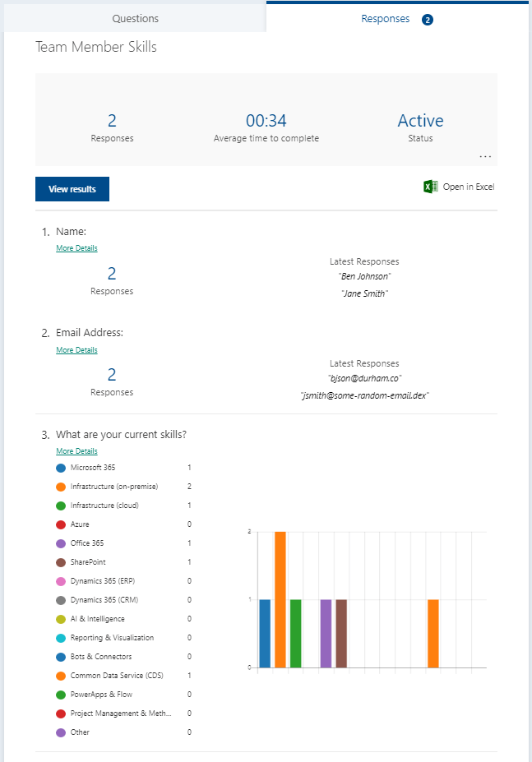
Task: Open More Details under the Name question
Action: point(76,248)
